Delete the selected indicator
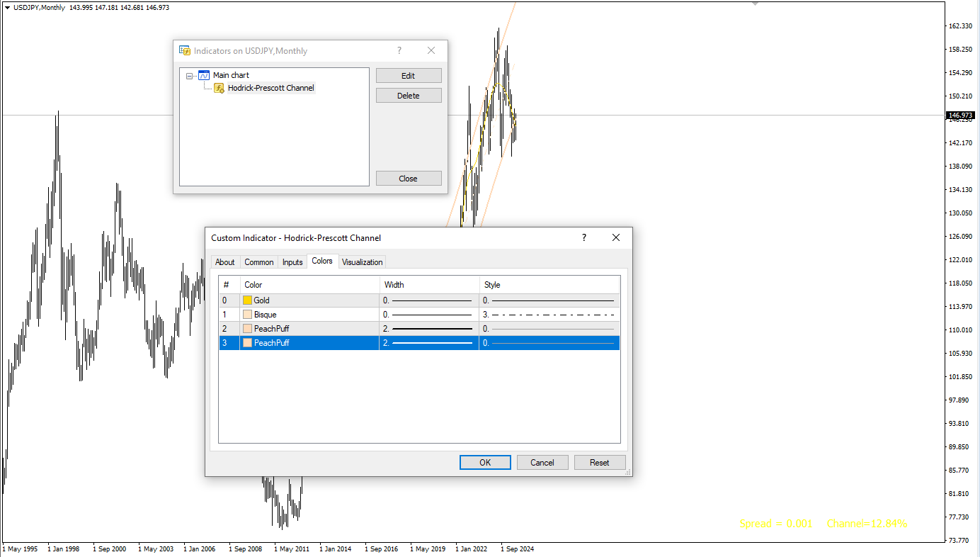This screenshot has width=980, height=557. [x=409, y=96]
